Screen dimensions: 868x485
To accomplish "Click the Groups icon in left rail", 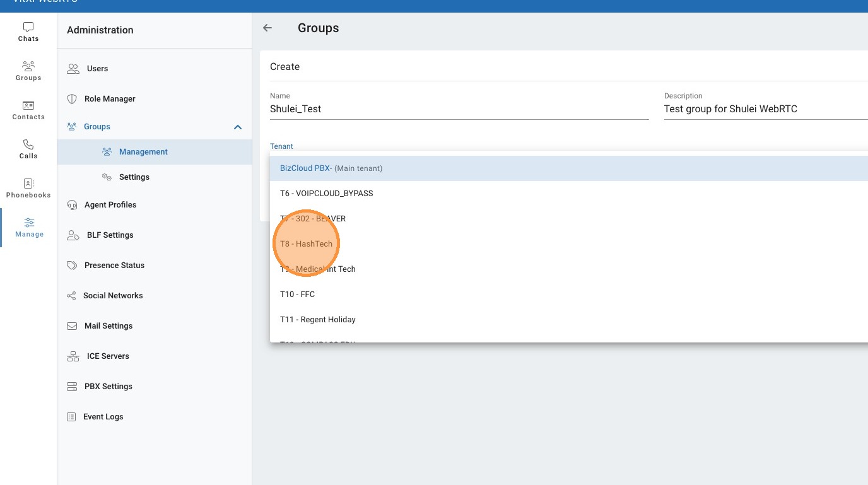I will click(x=28, y=66).
